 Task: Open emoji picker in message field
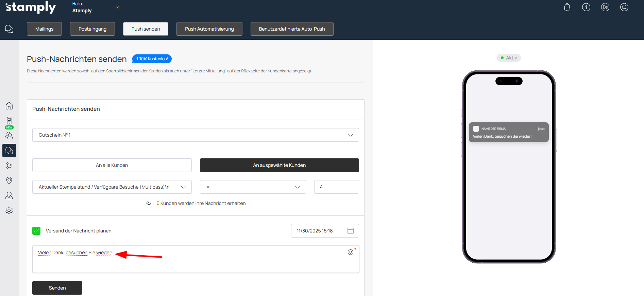tap(350, 252)
